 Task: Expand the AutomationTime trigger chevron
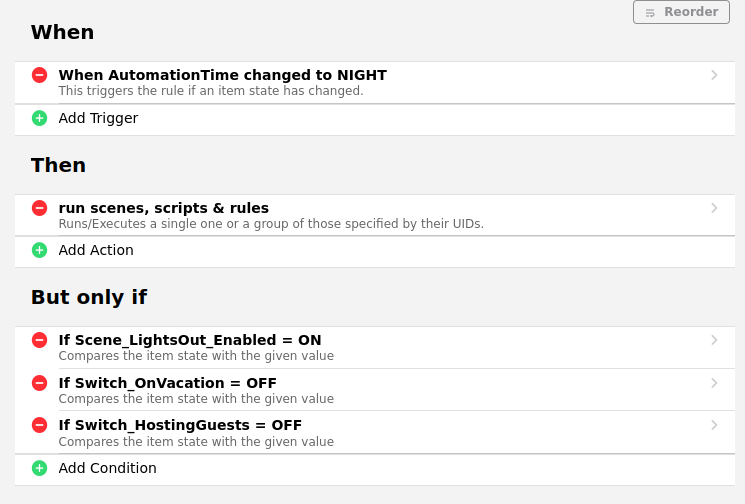(x=714, y=75)
